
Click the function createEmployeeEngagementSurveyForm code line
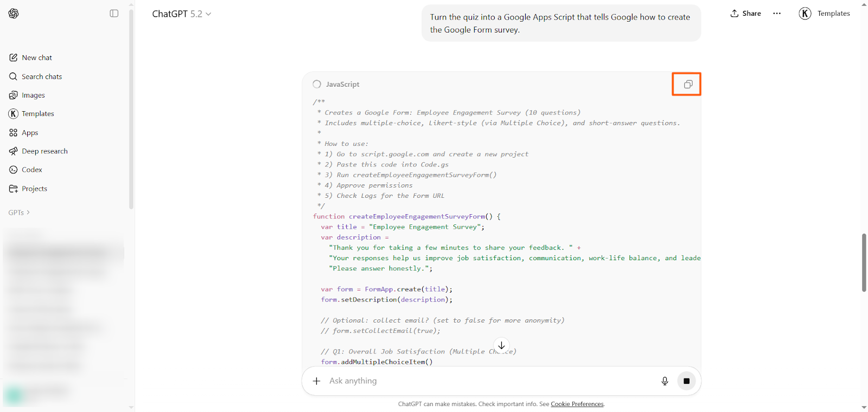407,216
